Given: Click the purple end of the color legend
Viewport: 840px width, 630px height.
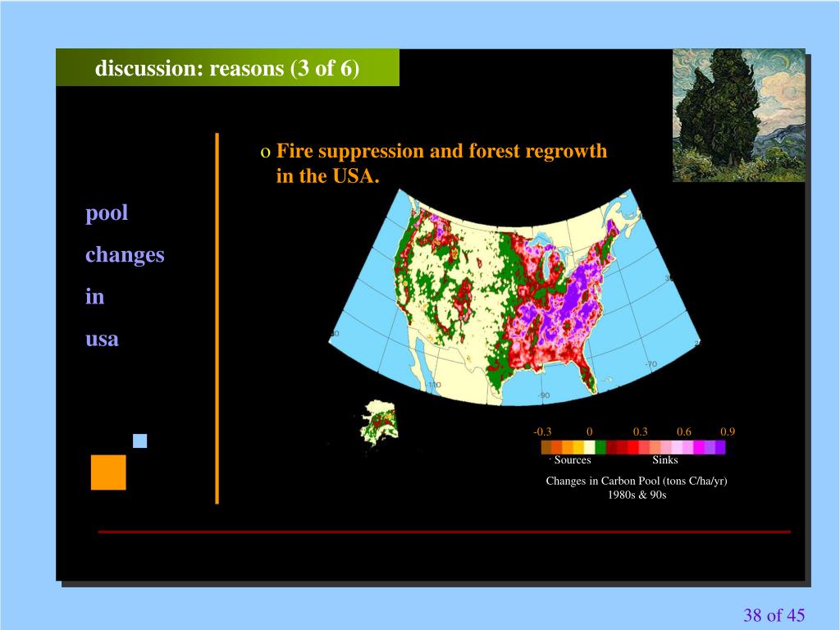Looking at the screenshot, I should 720,447.
